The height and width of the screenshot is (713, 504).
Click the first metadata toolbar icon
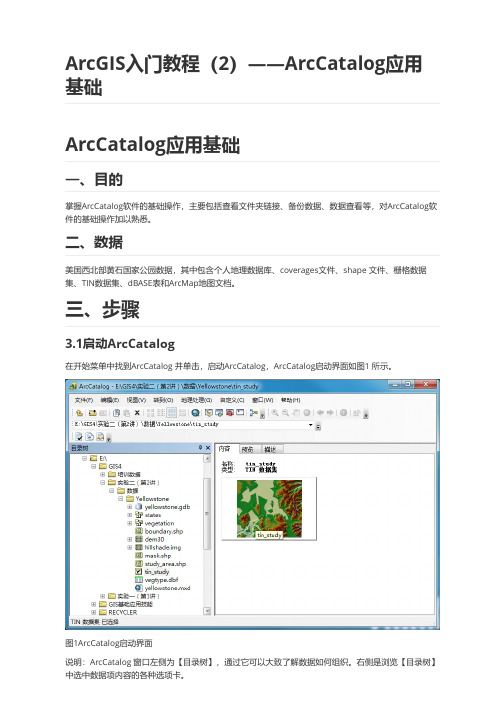point(79,437)
